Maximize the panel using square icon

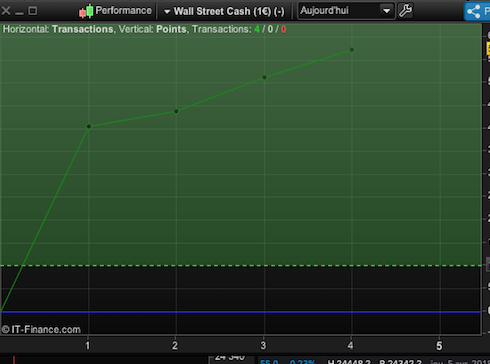pos(33,11)
